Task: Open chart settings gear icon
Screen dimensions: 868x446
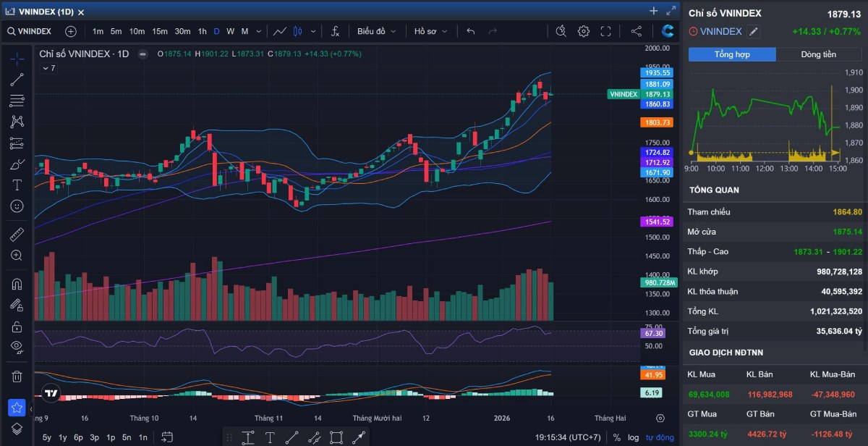Action: (583, 31)
